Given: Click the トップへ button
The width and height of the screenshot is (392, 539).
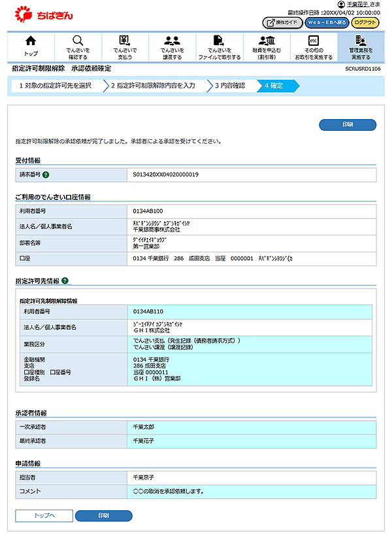Looking at the screenshot, I should (x=44, y=515).
